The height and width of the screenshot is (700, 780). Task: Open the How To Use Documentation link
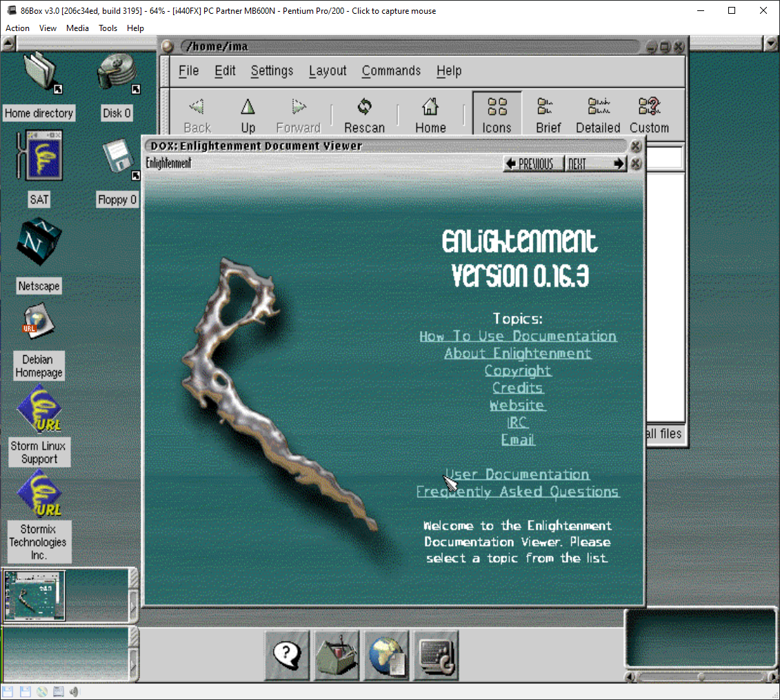pyautogui.click(x=518, y=337)
